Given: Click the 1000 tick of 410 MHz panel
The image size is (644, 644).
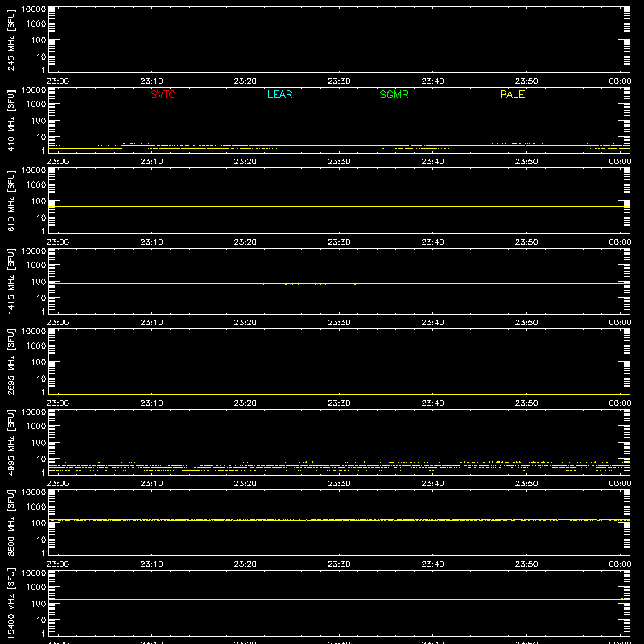Looking at the screenshot, I should 36,105.
